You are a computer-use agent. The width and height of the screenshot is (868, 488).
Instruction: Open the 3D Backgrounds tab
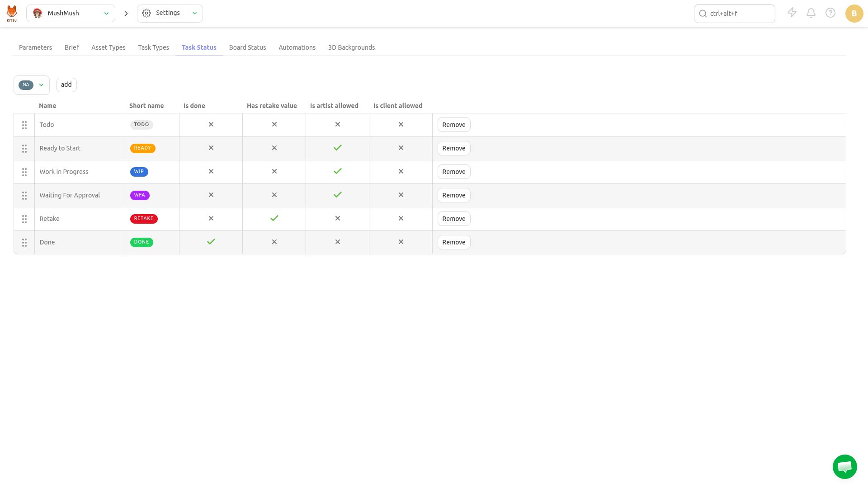(351, 47)
